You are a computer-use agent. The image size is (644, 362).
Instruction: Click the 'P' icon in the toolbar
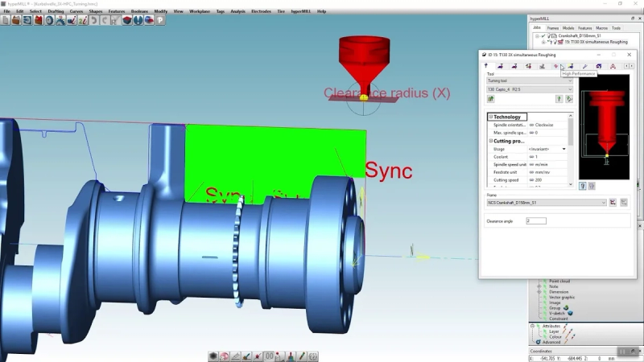pyautogui.click(x=160, y=20)
